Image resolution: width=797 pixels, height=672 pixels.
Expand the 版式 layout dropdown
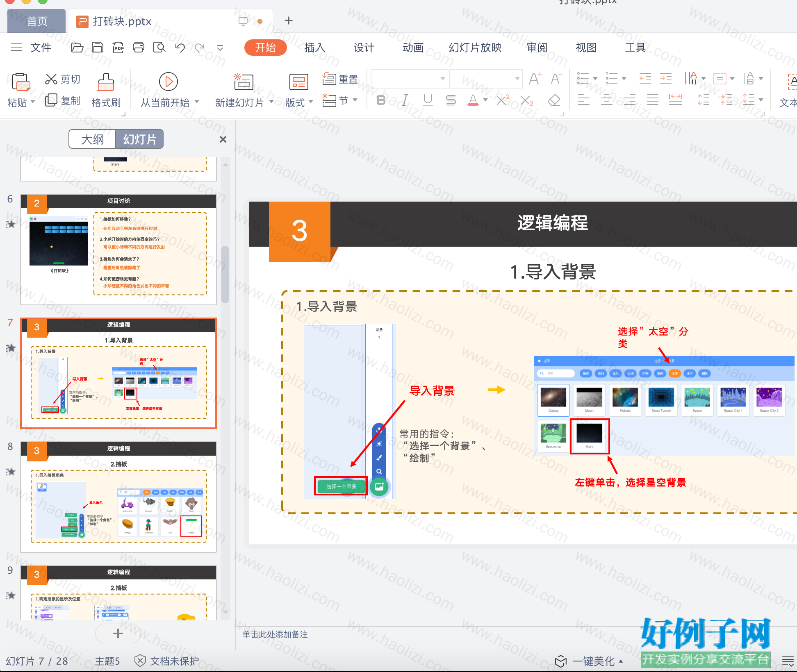[x=310, y=102]
